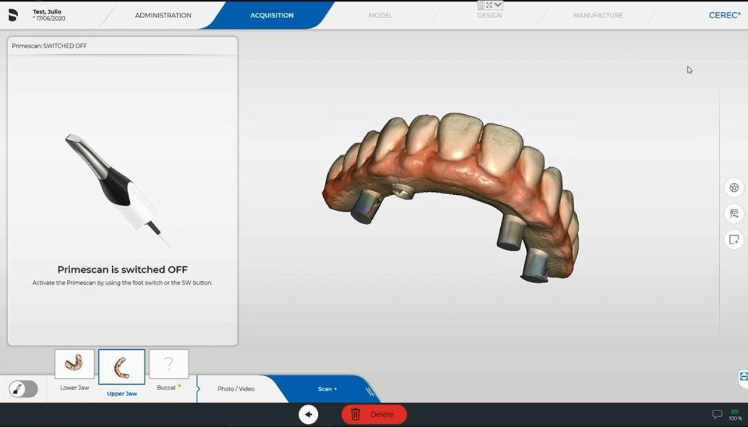
Task: Open the TeamViewer side panel tab
Action: [x=743, y=377]
